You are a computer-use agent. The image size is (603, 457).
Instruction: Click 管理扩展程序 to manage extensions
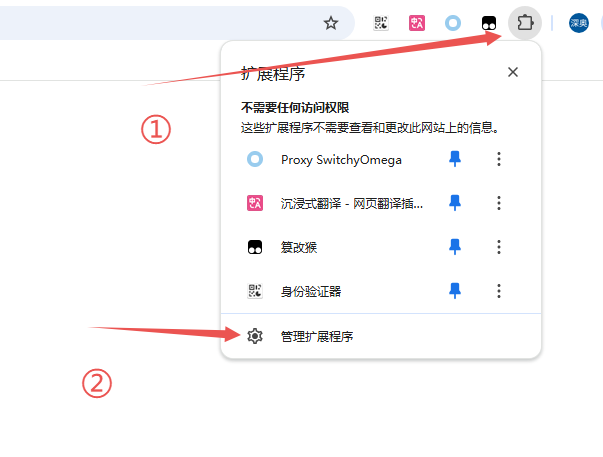coord(316,336)
